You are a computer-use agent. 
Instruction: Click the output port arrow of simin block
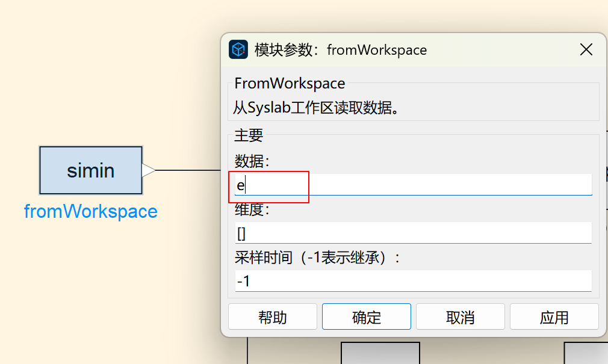click(x=148, y=170)
